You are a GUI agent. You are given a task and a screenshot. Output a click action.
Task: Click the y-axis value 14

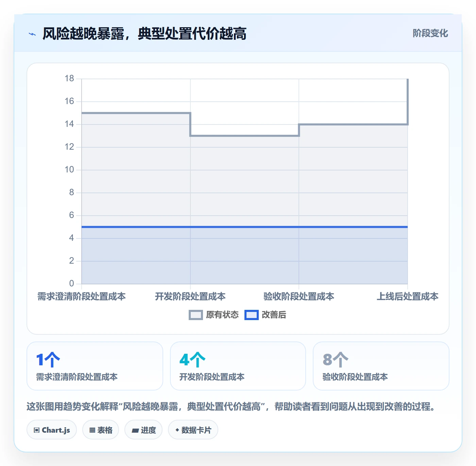click(x=69, y=124)
